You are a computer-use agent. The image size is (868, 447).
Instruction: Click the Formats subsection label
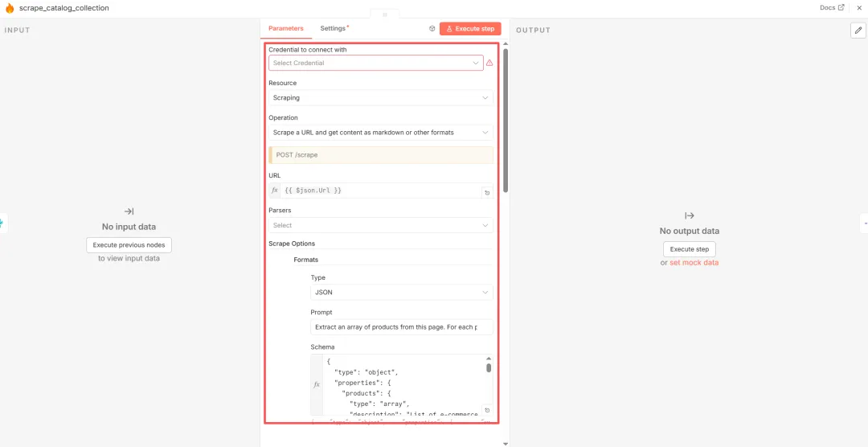305,259
